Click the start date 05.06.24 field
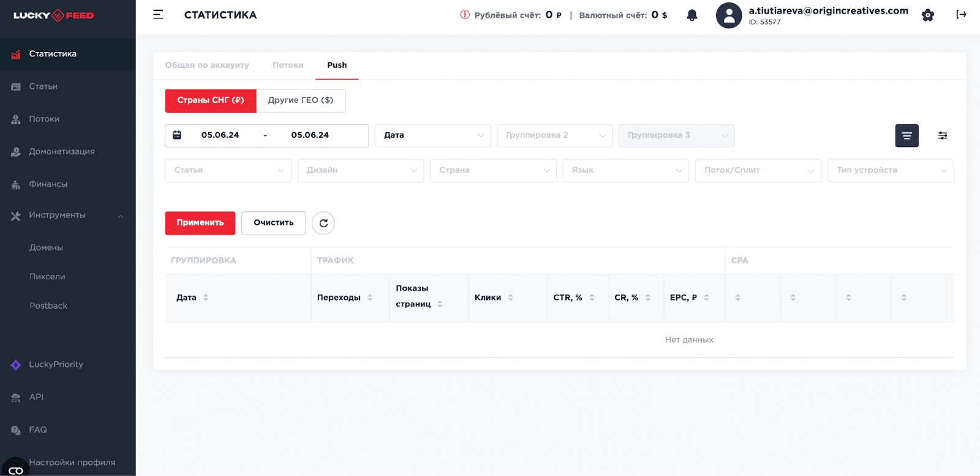Image resolution: width=980 pixels, height=476 pixels. pos(220,135)
